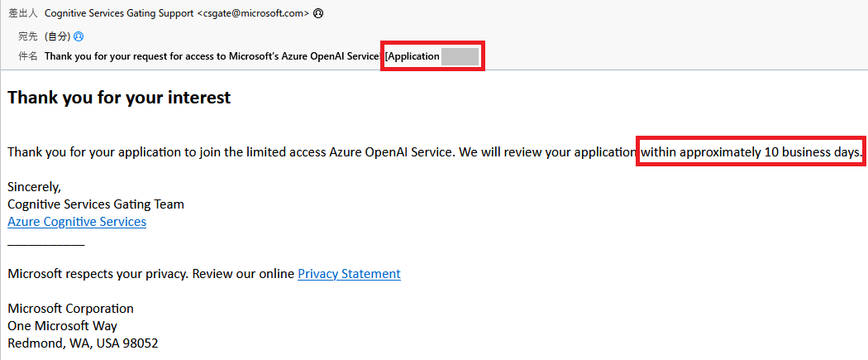Click the csgate@microsoft.com email address
This screenshot has width=868, height=360.
tap(253, 14)
